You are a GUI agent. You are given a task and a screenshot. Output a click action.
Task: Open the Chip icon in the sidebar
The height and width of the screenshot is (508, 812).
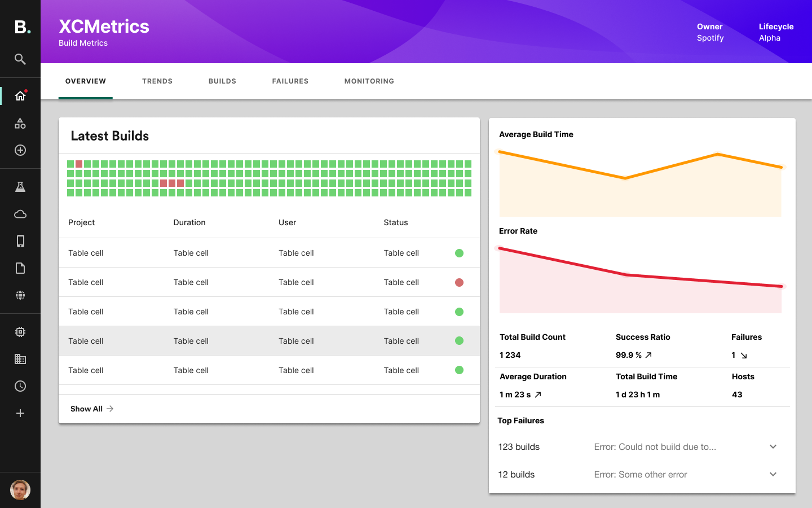20,331
